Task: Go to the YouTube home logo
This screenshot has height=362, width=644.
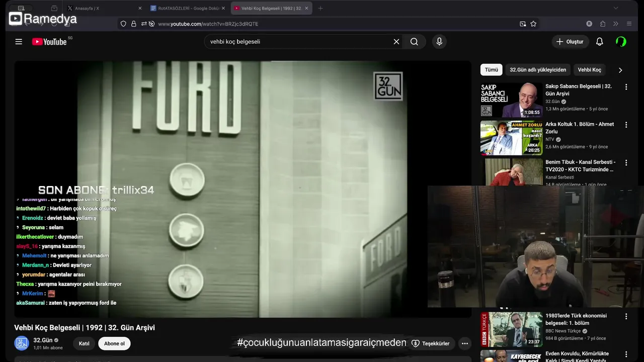Action: click(x=49, y=42)
